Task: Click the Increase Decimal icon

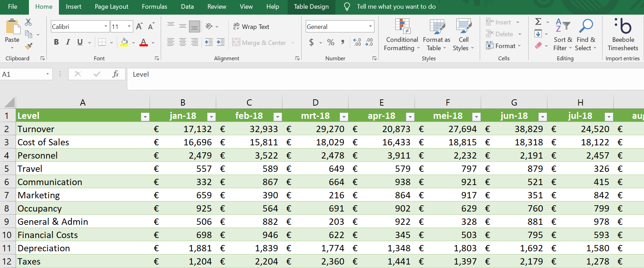Action: click(x=357, y=43)
